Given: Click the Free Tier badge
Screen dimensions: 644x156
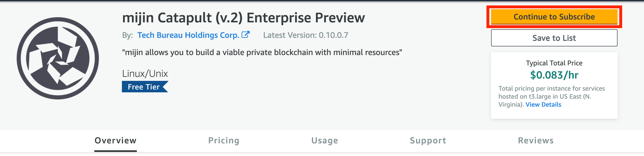Looking at the screenshot, I should [145, 87].
